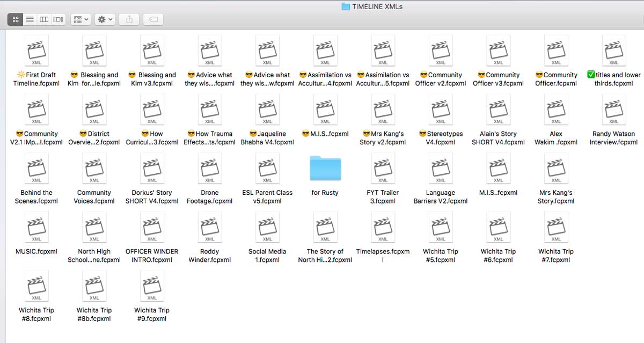The image size is (644, 343).
Task: Open the item arrangement dropdown
Action: tap(80, 19)
